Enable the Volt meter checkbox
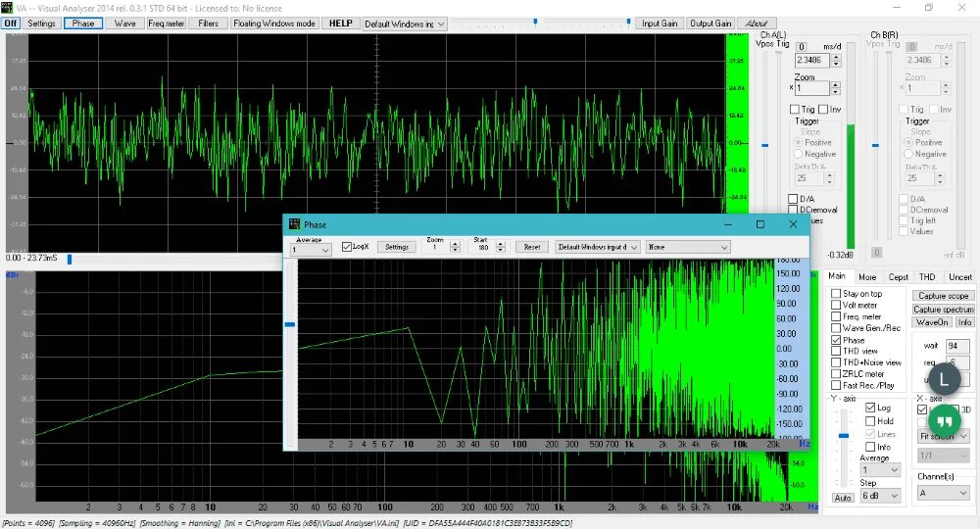980x529 pixels. 836,305
